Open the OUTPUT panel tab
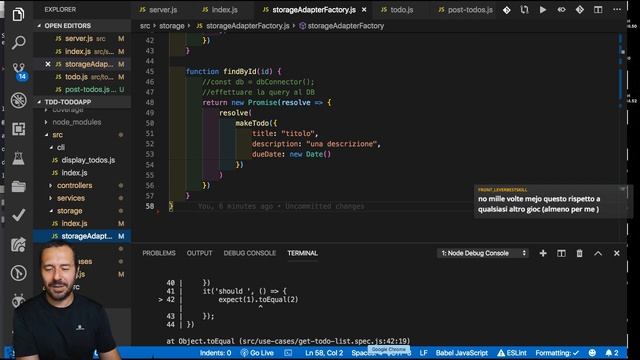The width and height of the screenshot is (640, 360). coord(199,253)
